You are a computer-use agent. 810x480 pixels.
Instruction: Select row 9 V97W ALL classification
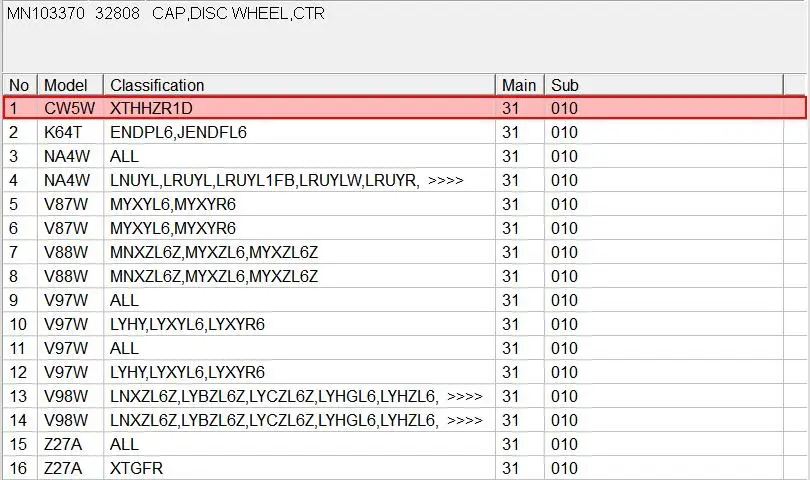pos(124,300)
